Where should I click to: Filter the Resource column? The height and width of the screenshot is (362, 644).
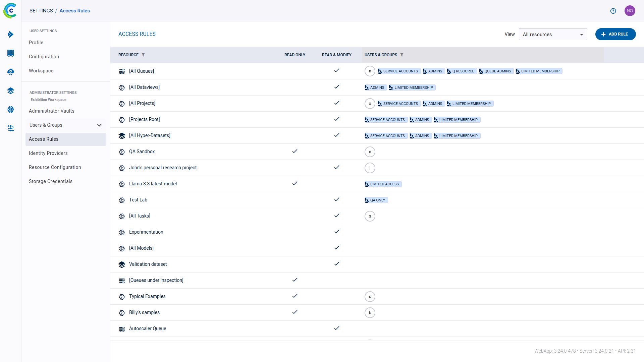[x=143, y=55]
